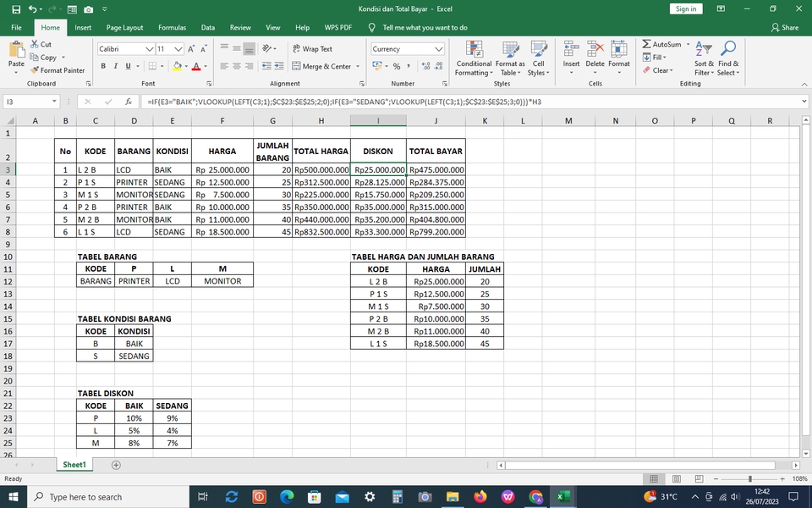812x508 pixels.
Task: Apply Comma Style format
Action: coord(409,66)
